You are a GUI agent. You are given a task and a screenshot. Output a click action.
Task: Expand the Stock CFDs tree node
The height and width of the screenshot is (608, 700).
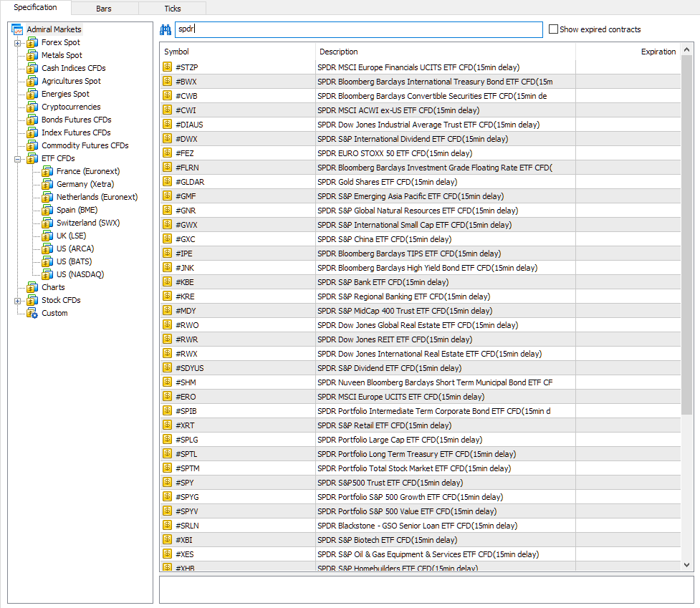click(17, 300)
